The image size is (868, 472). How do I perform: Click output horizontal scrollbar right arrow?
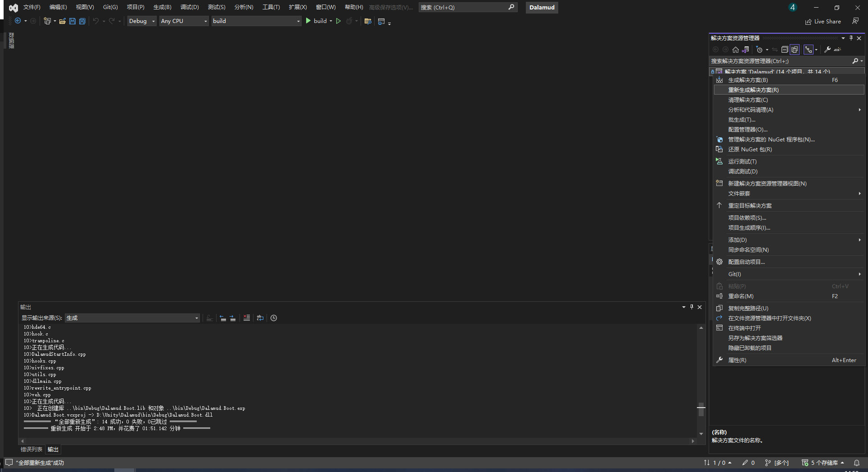[693, 441]
